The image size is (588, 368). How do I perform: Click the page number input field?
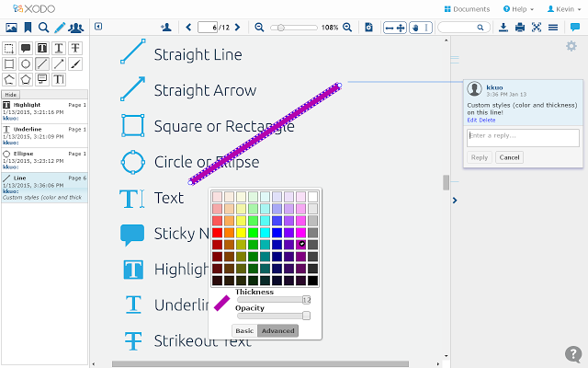click(x=208, y=28)
